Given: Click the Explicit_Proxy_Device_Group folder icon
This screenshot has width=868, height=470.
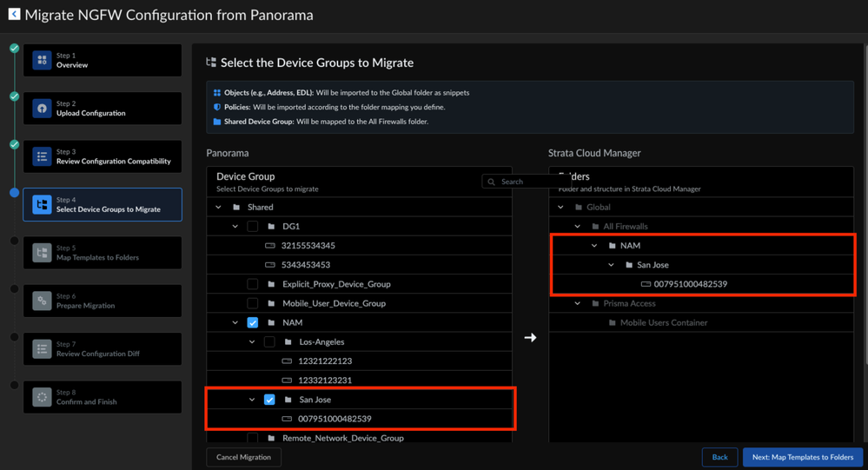Looking at the screenshot, I should pyautogui.click(x=271, y=284).
